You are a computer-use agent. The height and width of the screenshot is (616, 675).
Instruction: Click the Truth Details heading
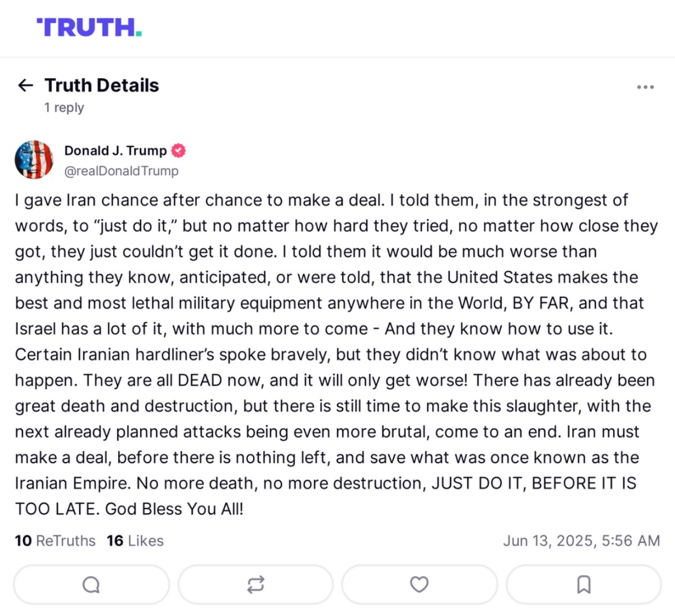point(102,85)
